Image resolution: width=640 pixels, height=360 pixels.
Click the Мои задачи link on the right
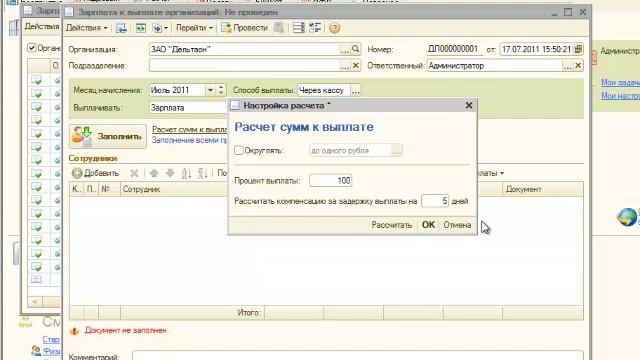pyautogui.click(x=620, y=82)
